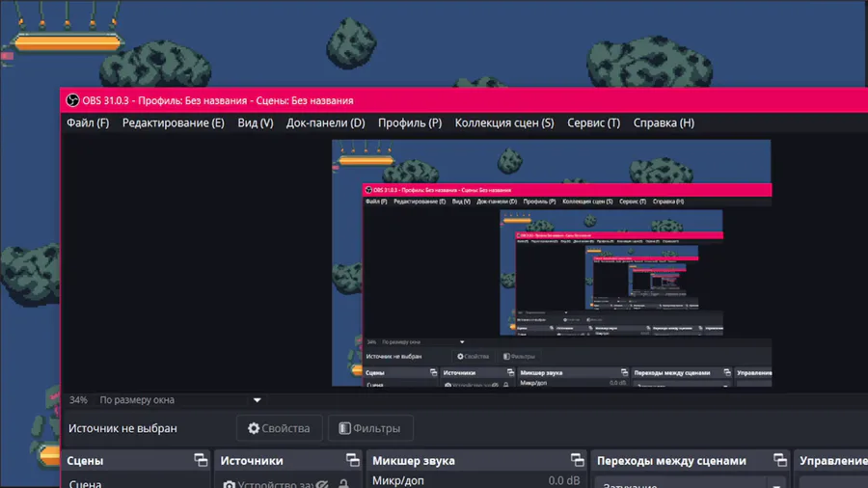Open the Коллекция сцен (S) menu

pos(504,122)
